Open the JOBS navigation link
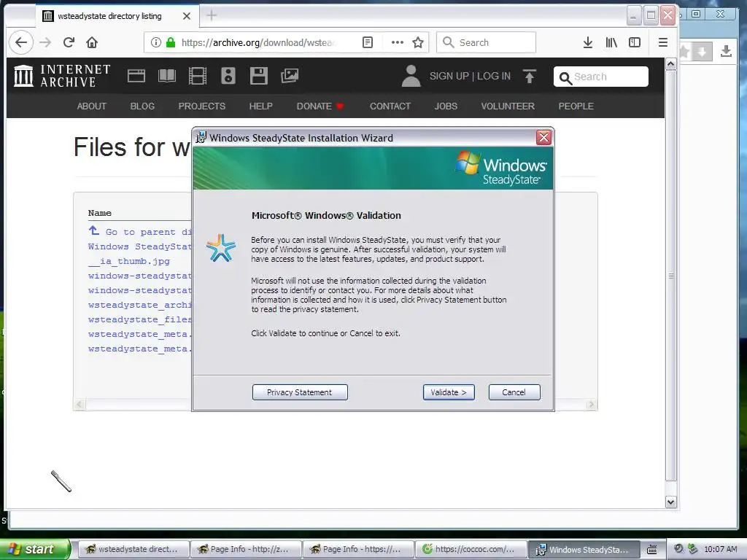Image resolution: width=747 pixels, height=560 pixels. 446,106
